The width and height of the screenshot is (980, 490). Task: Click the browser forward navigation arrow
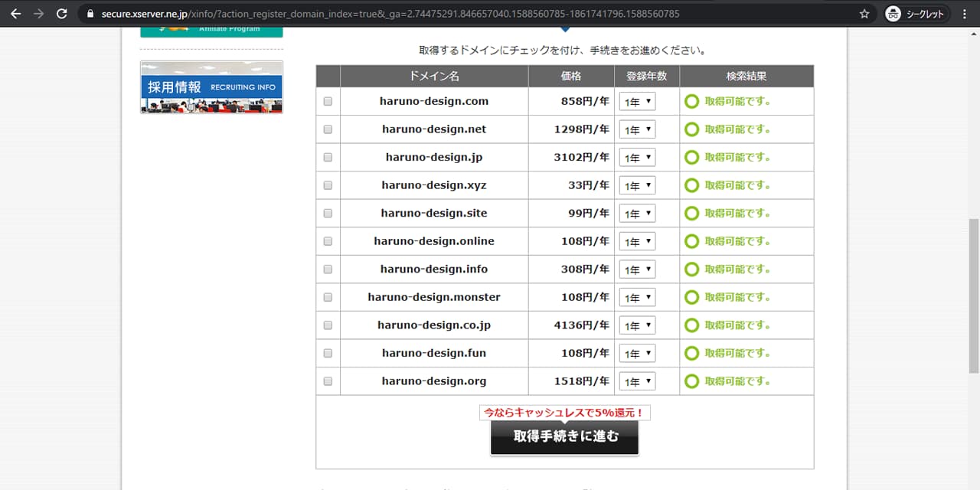pyautogui.click(x=37, y=13)
